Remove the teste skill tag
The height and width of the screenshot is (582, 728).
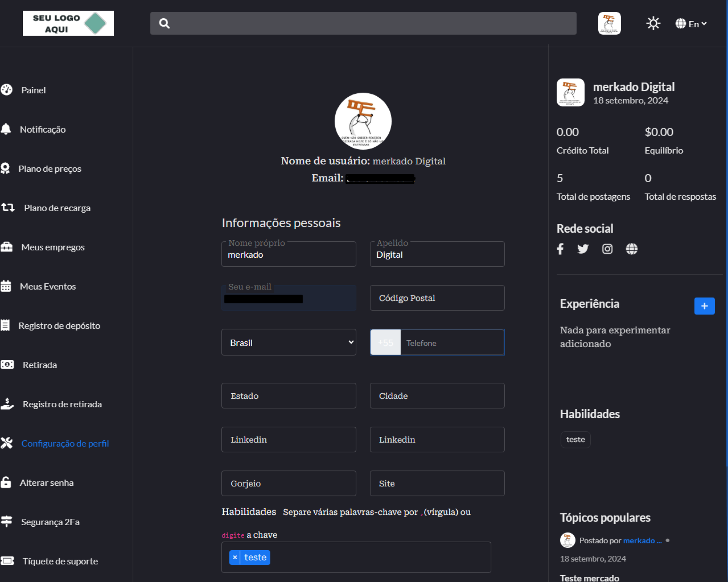(x=235, y=557)
